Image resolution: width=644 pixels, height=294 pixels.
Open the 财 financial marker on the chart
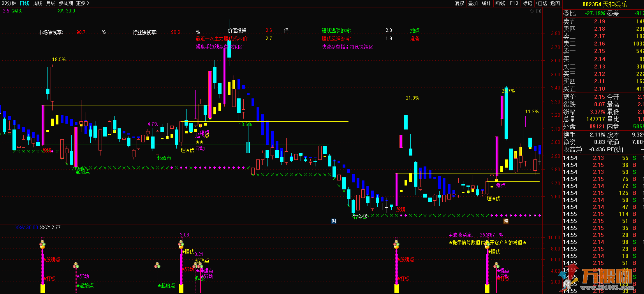(334, 221)
